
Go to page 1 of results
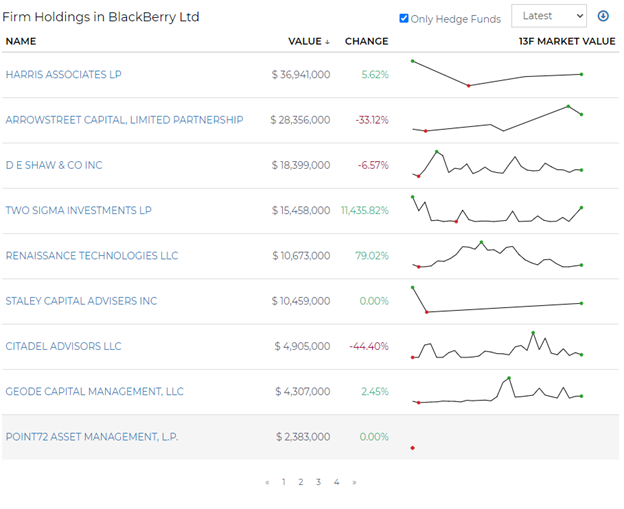pos(283,482)
